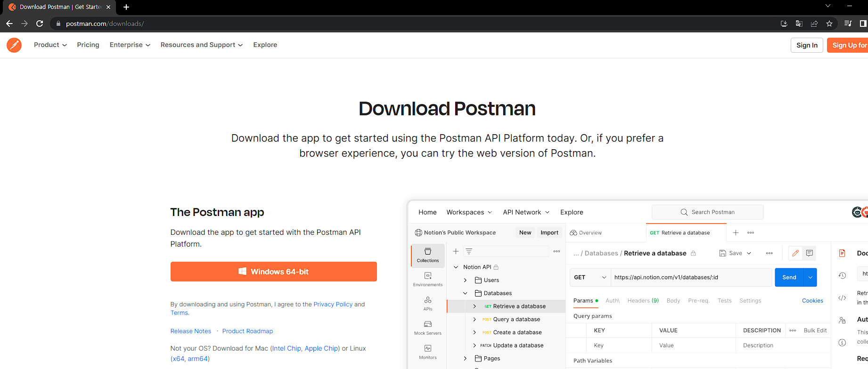The height and width of the screenshot is (369, 868).
Task: Switch to the Overview tab
Action: click(x=586, y=233)
